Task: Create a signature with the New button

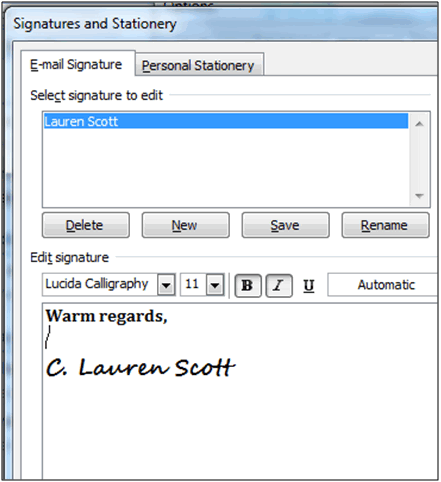Action: (x=185, y=225)
